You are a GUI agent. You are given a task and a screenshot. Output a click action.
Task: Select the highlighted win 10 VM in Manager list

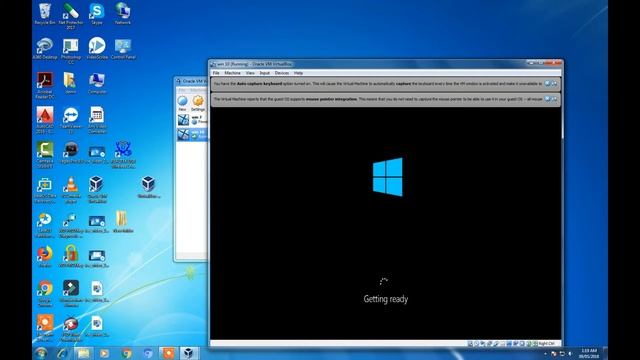point(192,134)
